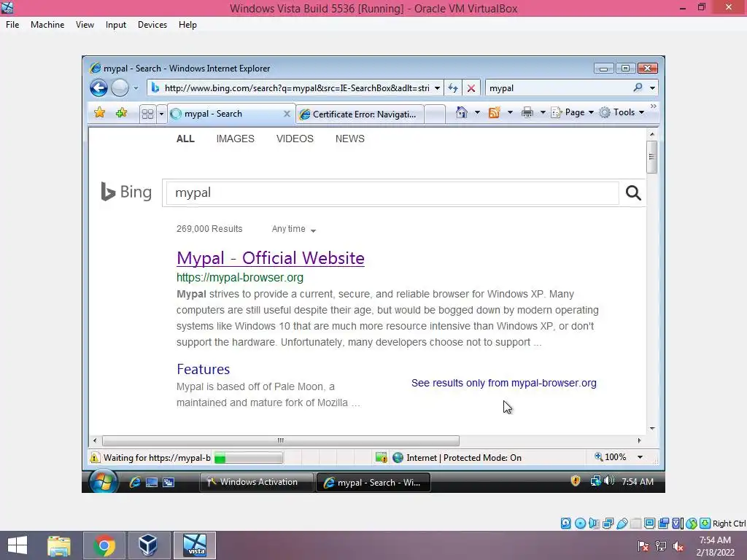Image resolution: width=747 pixels, height=560 pixels.
Task: Expand the Feeds dropdown arrow
Action: coord(510,112)
